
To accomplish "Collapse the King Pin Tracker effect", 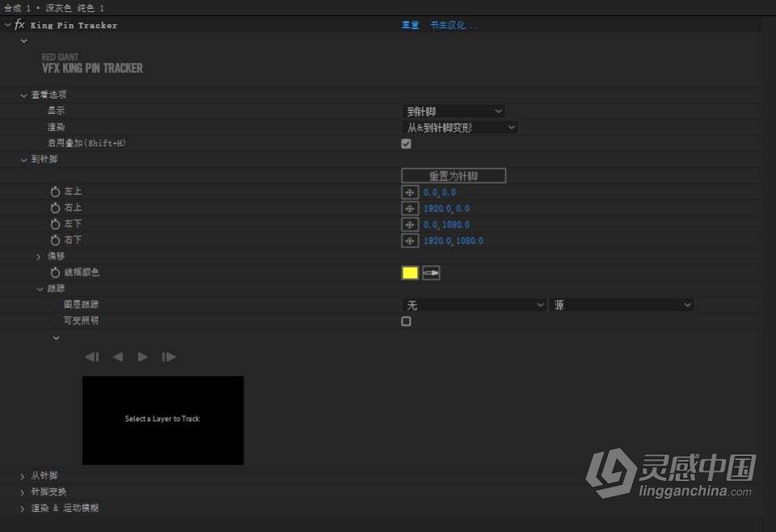I will pos(7,24).
